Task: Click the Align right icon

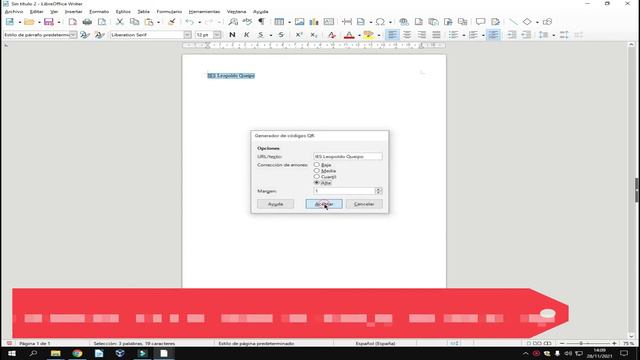Action: (422, 35)
